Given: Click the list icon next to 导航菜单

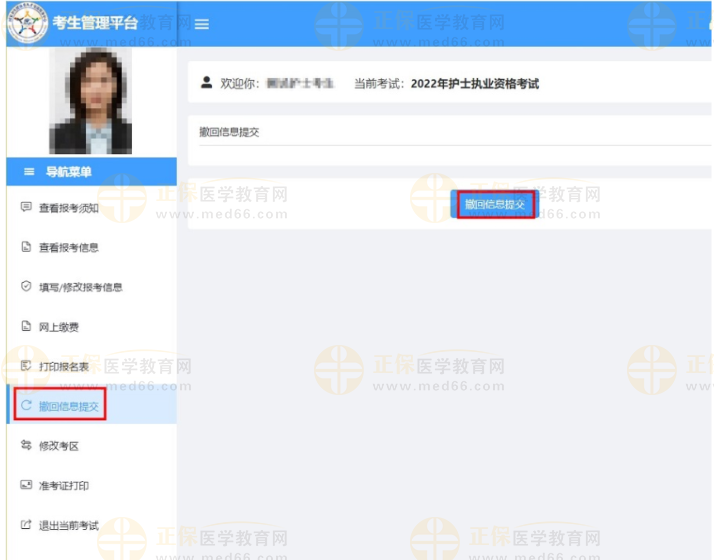Looking at the screenshot, I should [29, 172].
